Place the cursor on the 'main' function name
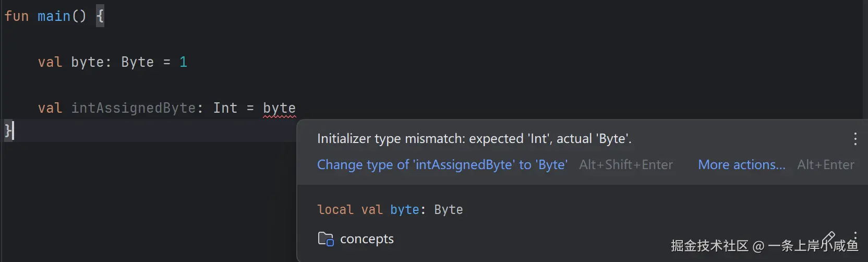 pos(54,16)
